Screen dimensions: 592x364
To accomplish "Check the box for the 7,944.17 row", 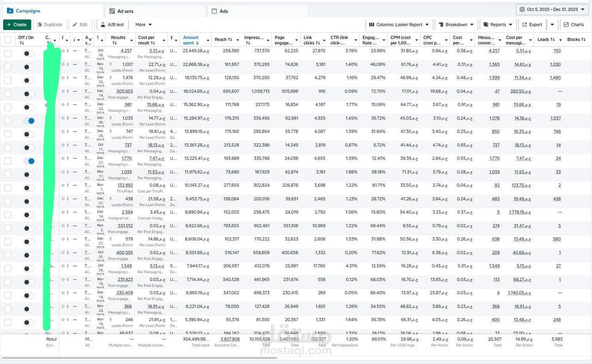I will 8,268.
